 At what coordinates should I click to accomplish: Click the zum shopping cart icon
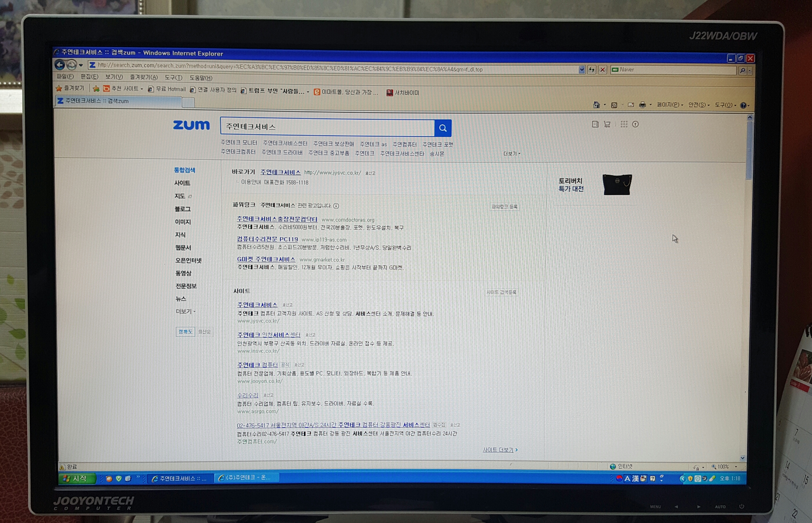click(x=607, y=124)
